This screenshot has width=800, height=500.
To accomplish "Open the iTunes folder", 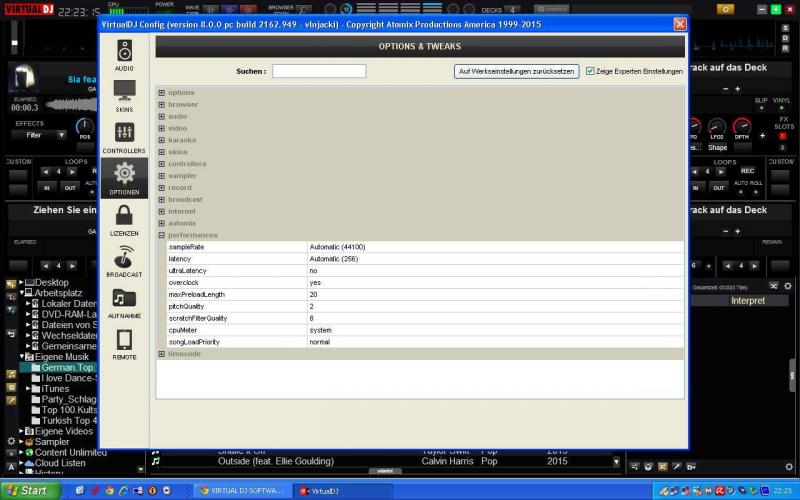I will point(55,389).
